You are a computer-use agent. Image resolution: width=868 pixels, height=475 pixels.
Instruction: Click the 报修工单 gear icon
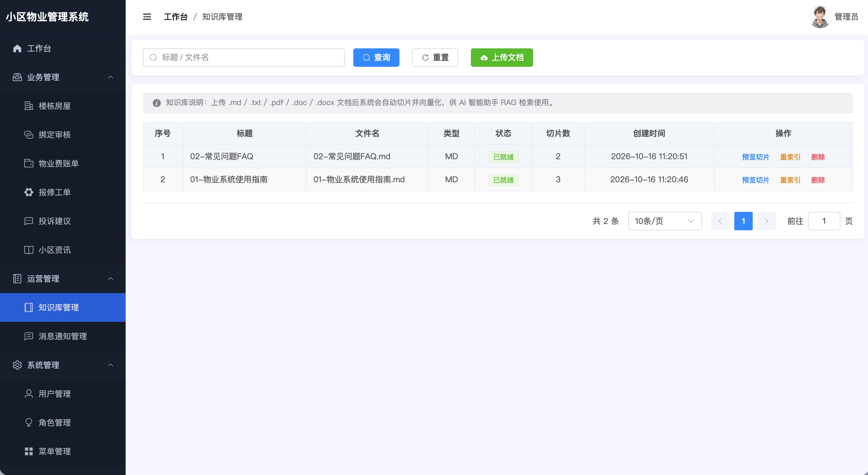pos(29,192)
